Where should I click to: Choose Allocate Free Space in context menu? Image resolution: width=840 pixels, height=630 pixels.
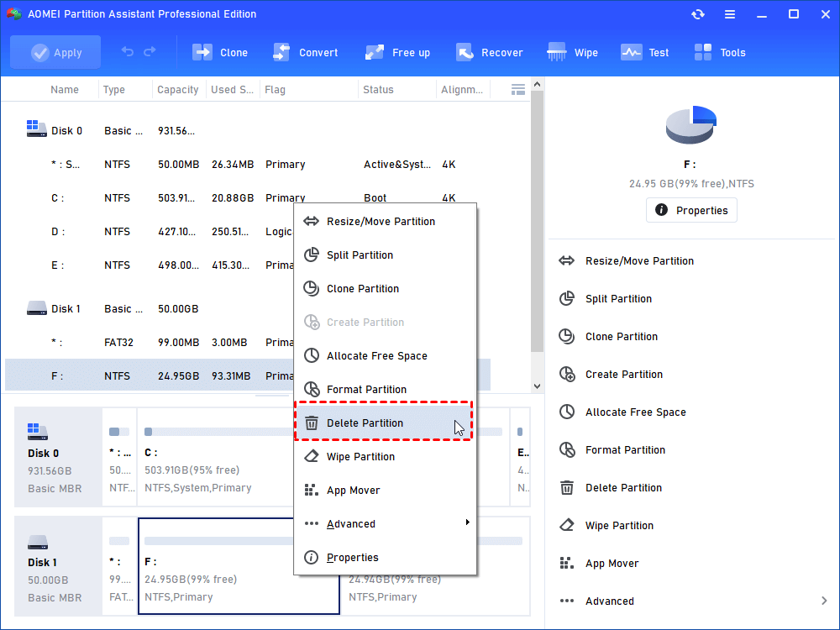pyautogui.click(x=386, y=355)
